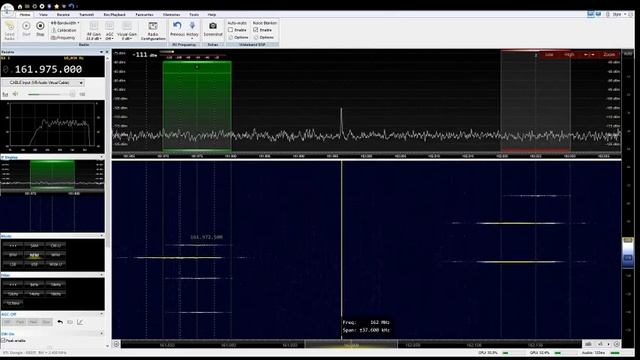Viewport: 640px width, 360px height.
Task: Enable the Auto-mute checkbox
Action: point(231,30)
